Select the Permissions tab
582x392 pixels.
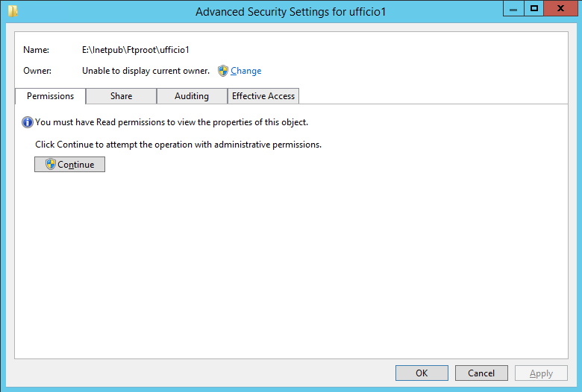click(x=51, y=96)
